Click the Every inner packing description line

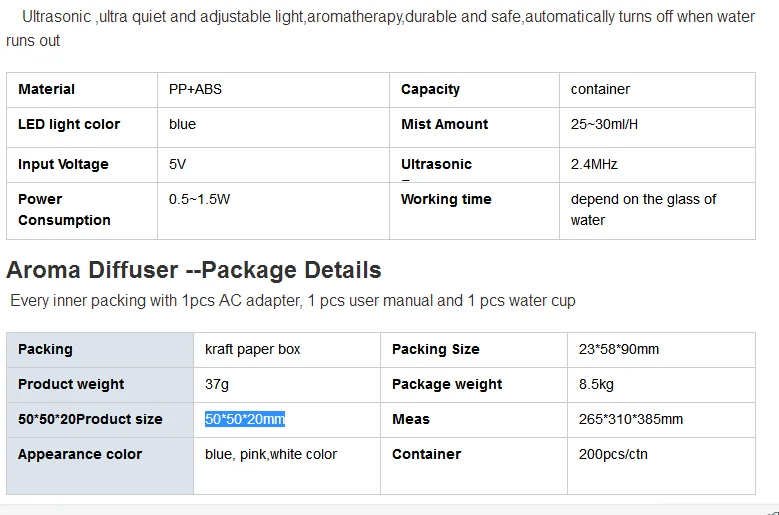coord(293,301)
